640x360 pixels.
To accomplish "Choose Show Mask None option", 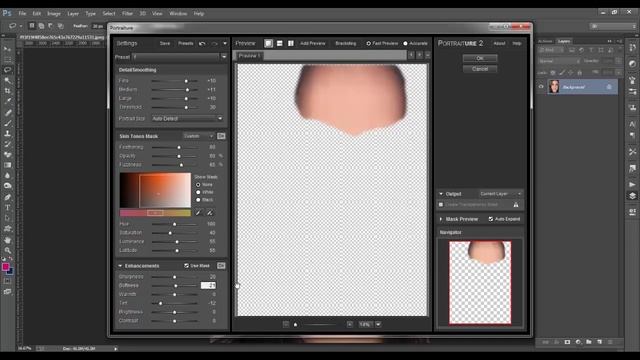I will [198, 184].
